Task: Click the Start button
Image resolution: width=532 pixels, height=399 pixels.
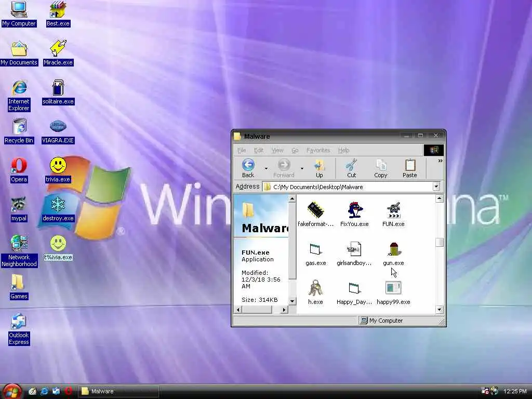Action: click(12, 391)
